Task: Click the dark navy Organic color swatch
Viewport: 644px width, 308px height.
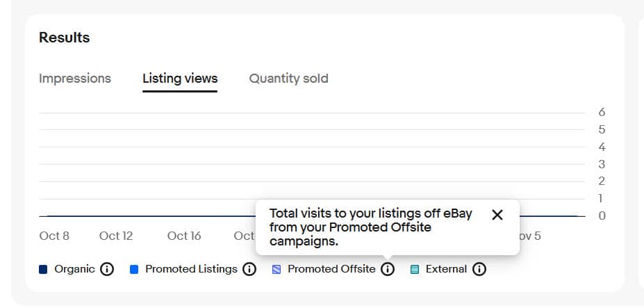Action: coord(43,269)
